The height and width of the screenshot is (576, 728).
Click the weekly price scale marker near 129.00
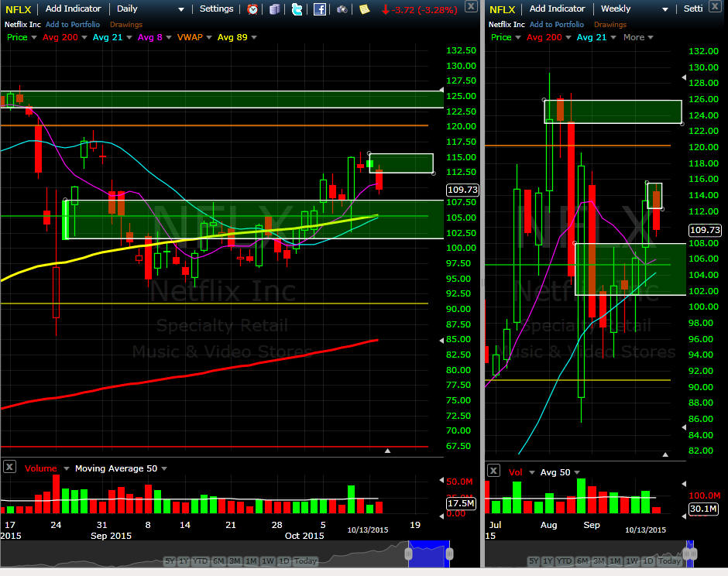pyautogui.click(x=684, y=77)
